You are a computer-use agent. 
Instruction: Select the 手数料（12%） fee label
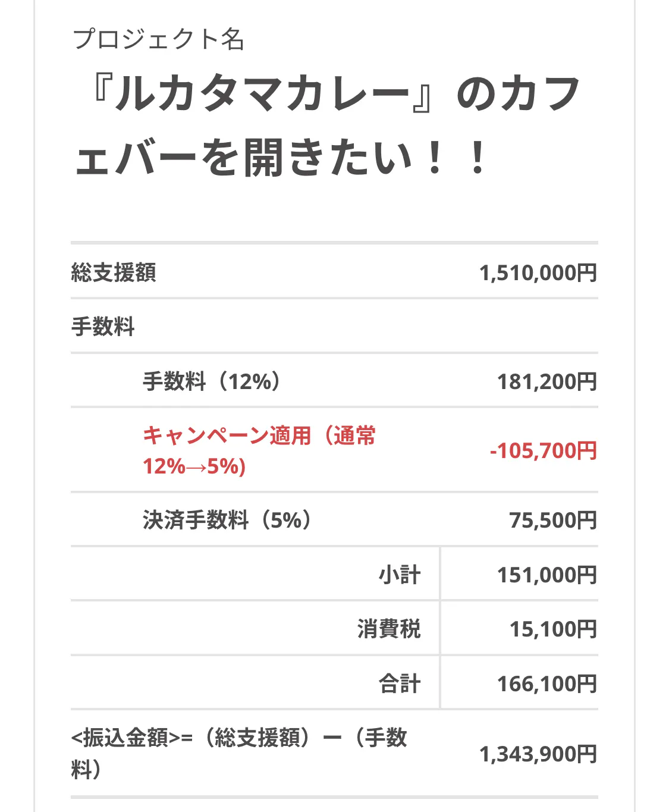click(x=212, y=381)
